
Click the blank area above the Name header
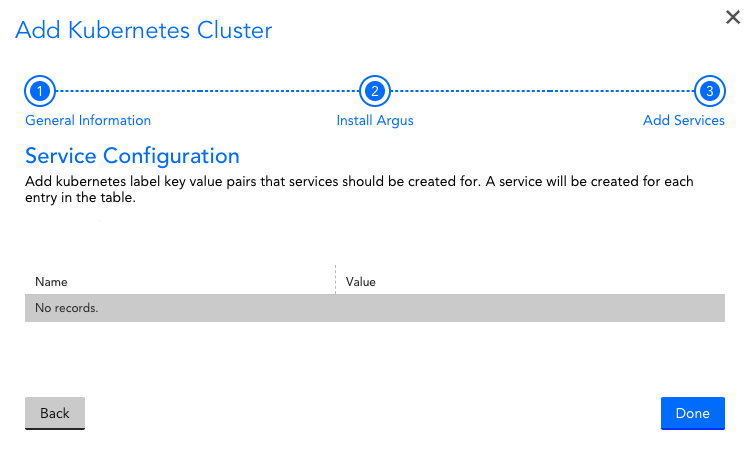tap(375, 239)
